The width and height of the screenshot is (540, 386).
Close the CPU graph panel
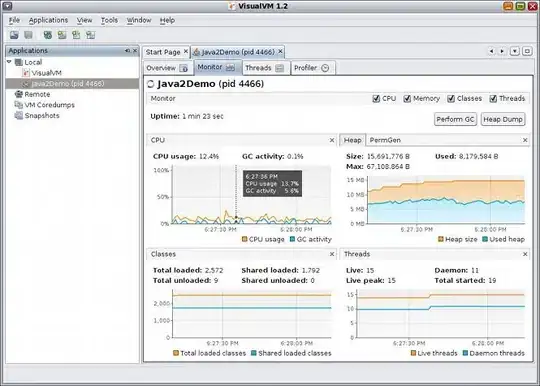pyautogui.click(x=332, y=140)
